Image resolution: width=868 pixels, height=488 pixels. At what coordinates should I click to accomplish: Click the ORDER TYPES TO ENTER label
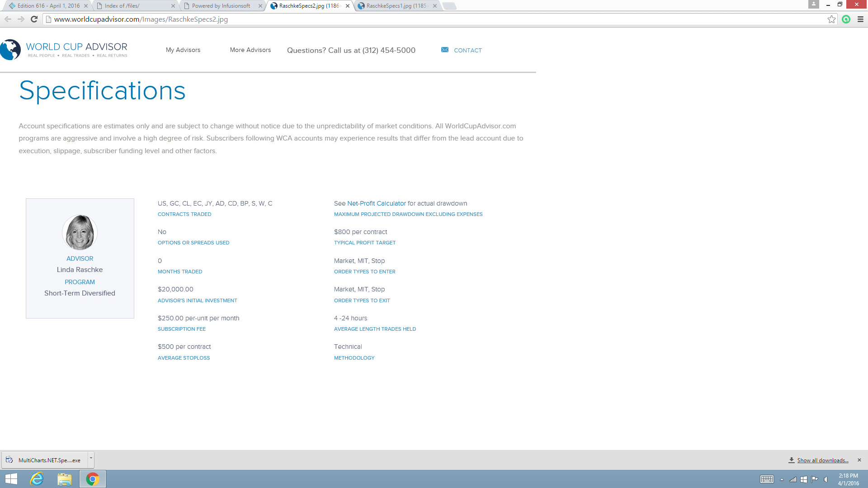click(x=365, y=272)
